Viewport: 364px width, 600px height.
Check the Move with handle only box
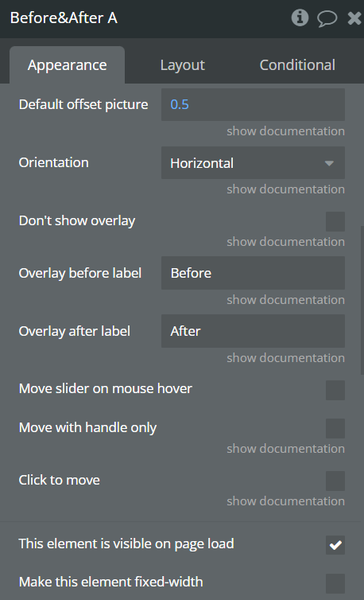click(x=335, y=429)
